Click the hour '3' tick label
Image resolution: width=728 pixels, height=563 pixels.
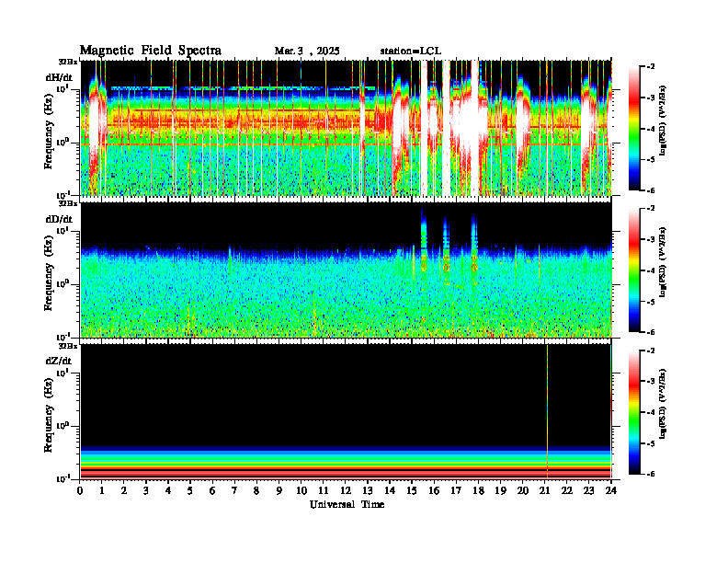coord(146,491)
